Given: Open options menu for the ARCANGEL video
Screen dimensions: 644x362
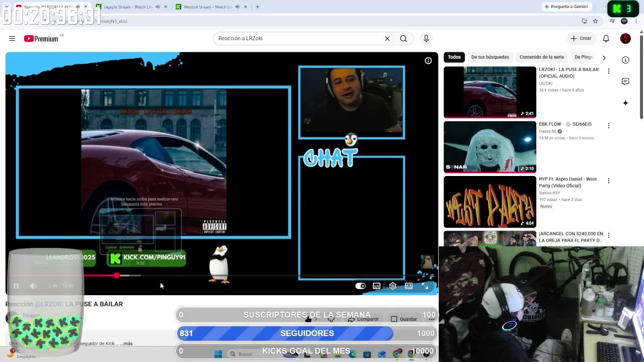Looking at the screenshot, I should coord(608,235).
